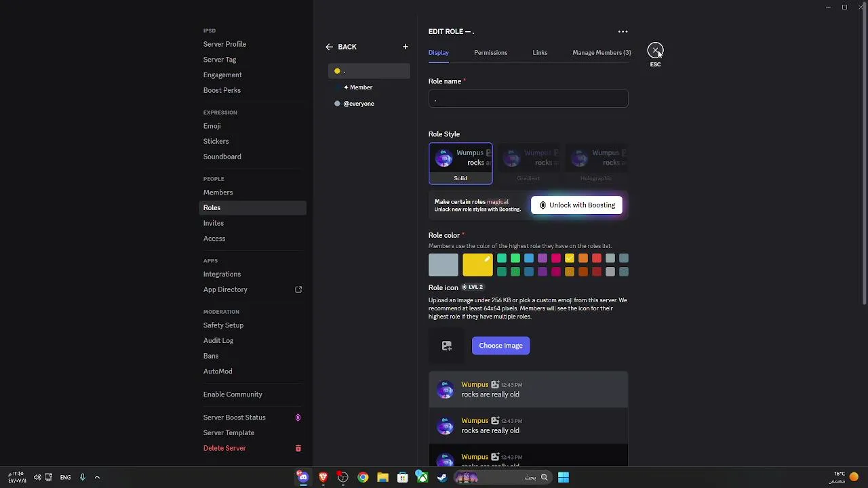This screenshot has width=868, height=488.
Task: Close settings with the ESC circle button
Action: click(655, 50)
